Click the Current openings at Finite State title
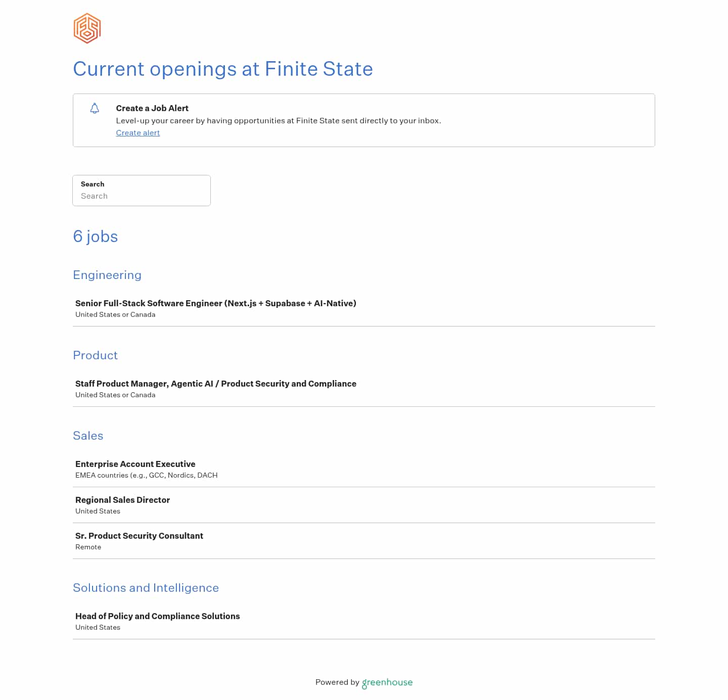Screen dimensions: 728x700 pos(223,69)
